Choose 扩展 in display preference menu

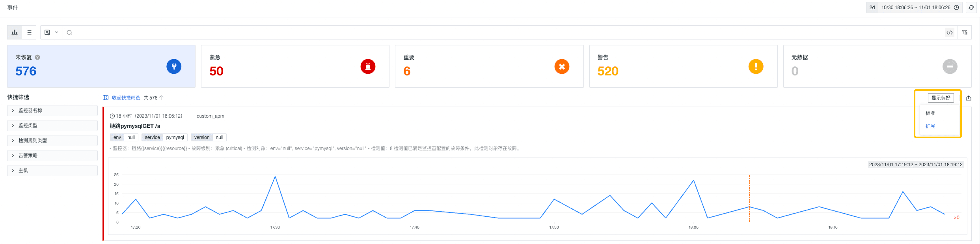coord(930,126)
